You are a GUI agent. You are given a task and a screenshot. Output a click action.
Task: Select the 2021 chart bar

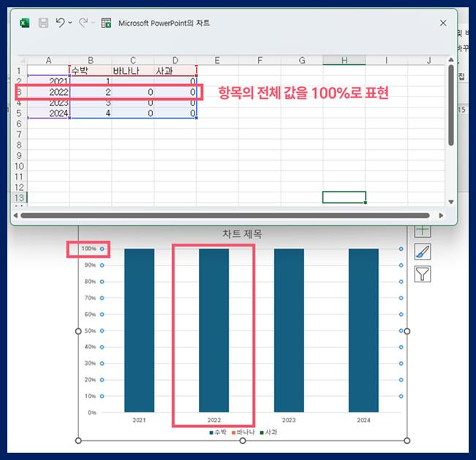(140, 331)
